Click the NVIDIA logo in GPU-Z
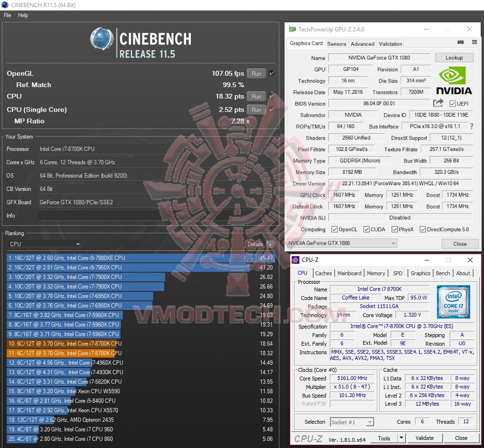The width and height of the screenshot is (484, 448). (x=454, y=81)
